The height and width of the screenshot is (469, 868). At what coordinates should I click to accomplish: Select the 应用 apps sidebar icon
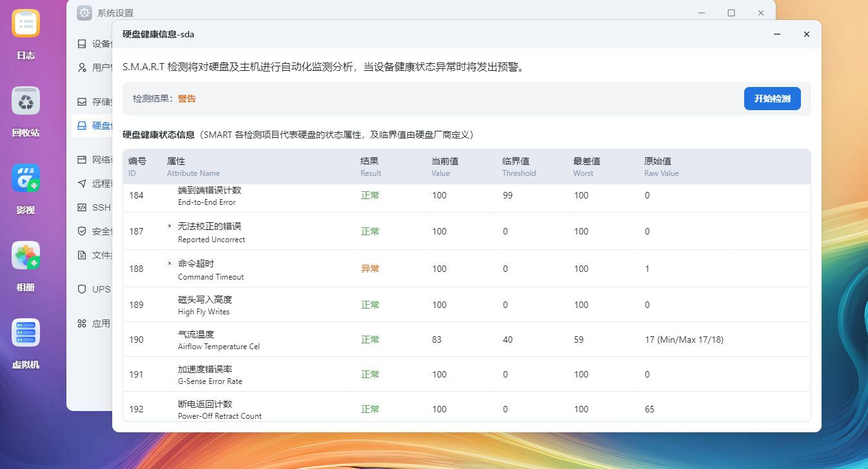(x=82, y=323)
